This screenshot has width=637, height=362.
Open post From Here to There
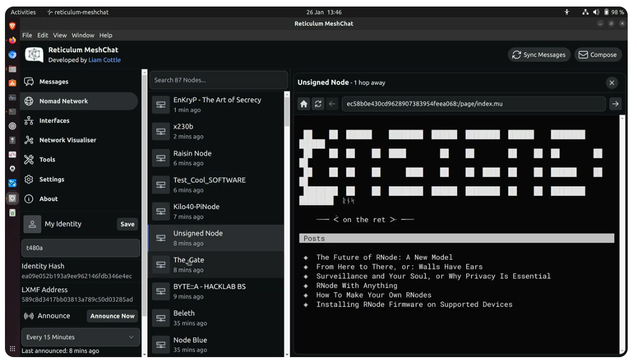click(399, 267)
